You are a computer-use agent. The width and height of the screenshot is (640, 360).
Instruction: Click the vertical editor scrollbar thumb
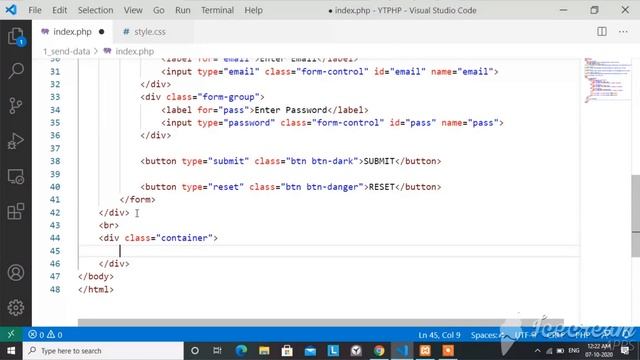(636, 216)
